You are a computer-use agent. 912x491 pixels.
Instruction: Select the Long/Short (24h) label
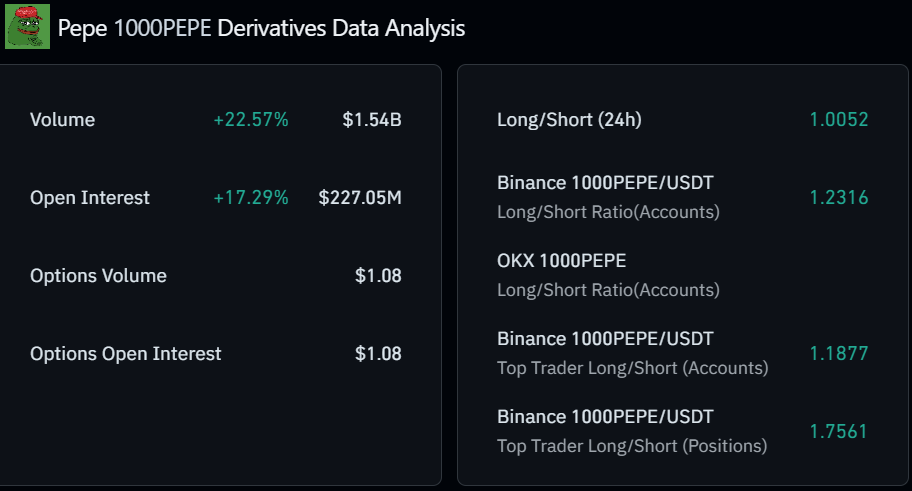coord(569,120)
